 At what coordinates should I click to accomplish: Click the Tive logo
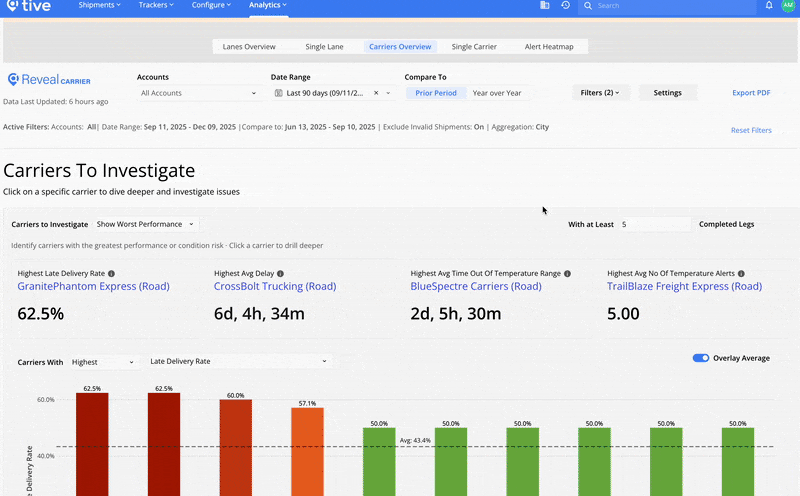tap(29, 6)
